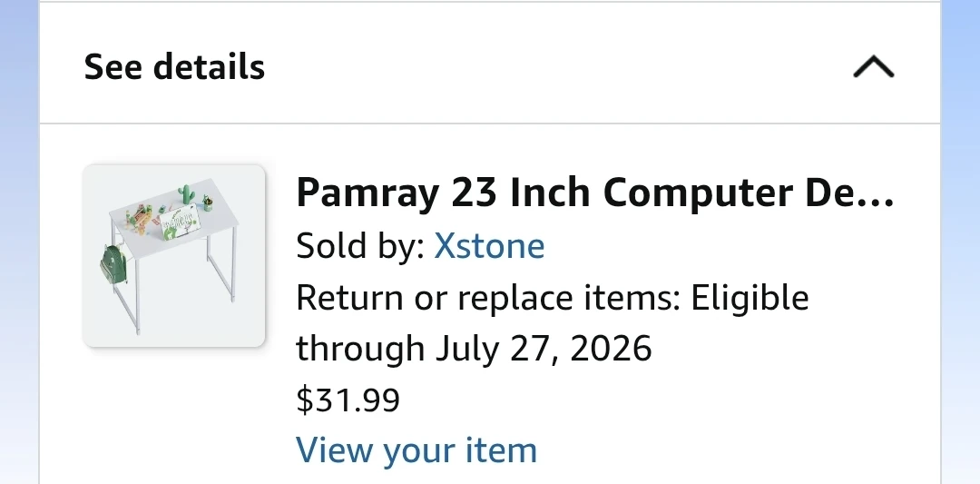Collapse the See details section chevron
This screenshot has height=484, width=980.
874,67
